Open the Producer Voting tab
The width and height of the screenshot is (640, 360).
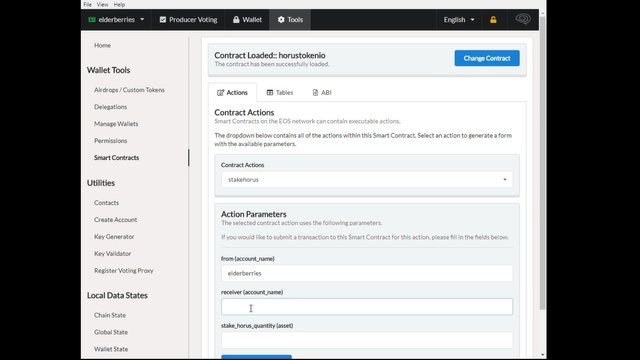pyautogui.click(x=188, y=20)
